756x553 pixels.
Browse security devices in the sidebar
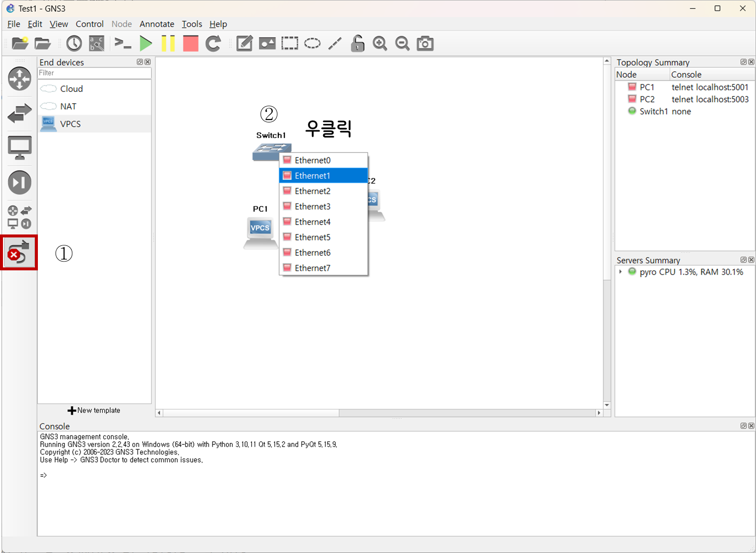(20, 182)
